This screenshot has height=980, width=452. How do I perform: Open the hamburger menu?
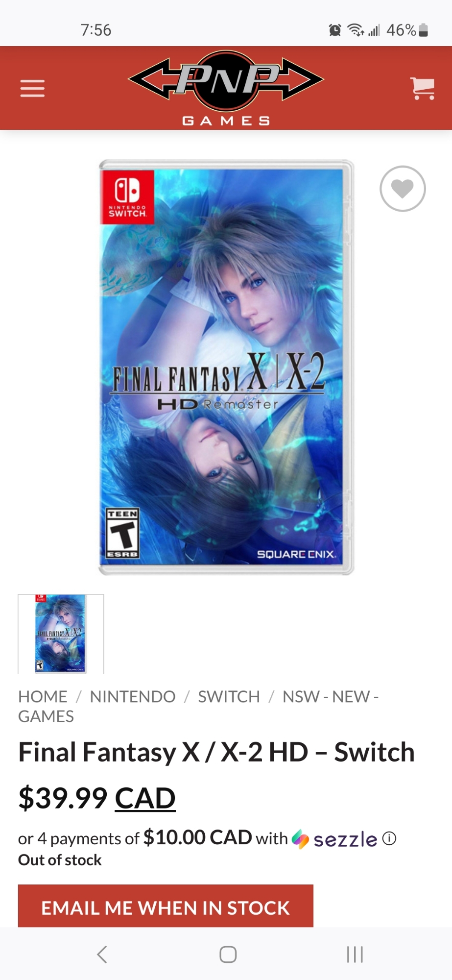pyautogui.click(x=32, y=89)
